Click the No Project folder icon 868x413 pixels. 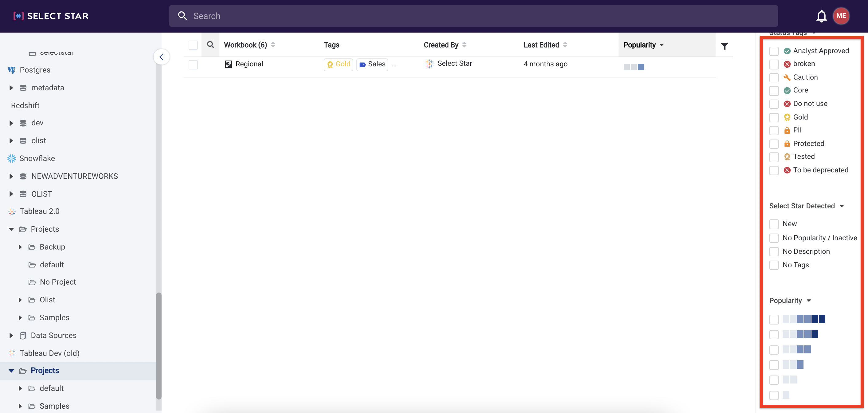tap(32, 282)
